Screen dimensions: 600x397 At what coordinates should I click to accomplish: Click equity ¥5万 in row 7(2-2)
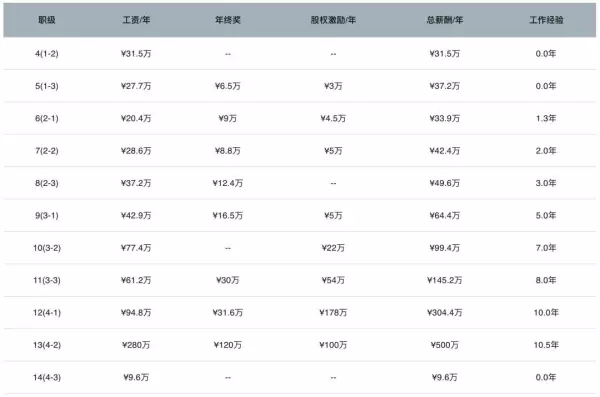point(333,151)
